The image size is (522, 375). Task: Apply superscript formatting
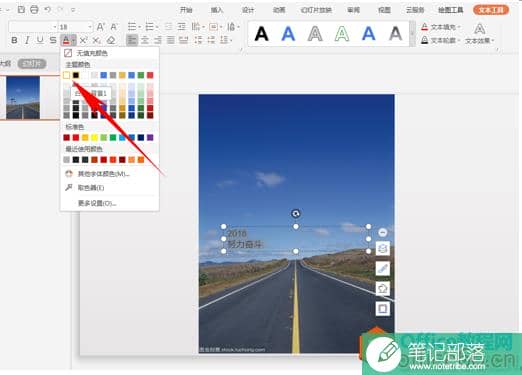pyautogui.click(x=83, y=40)
